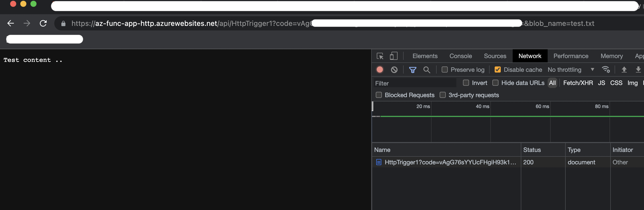This screenshot has width=644, height=210.
Task: Filter requests by Img type
Action: coord(632,83)
